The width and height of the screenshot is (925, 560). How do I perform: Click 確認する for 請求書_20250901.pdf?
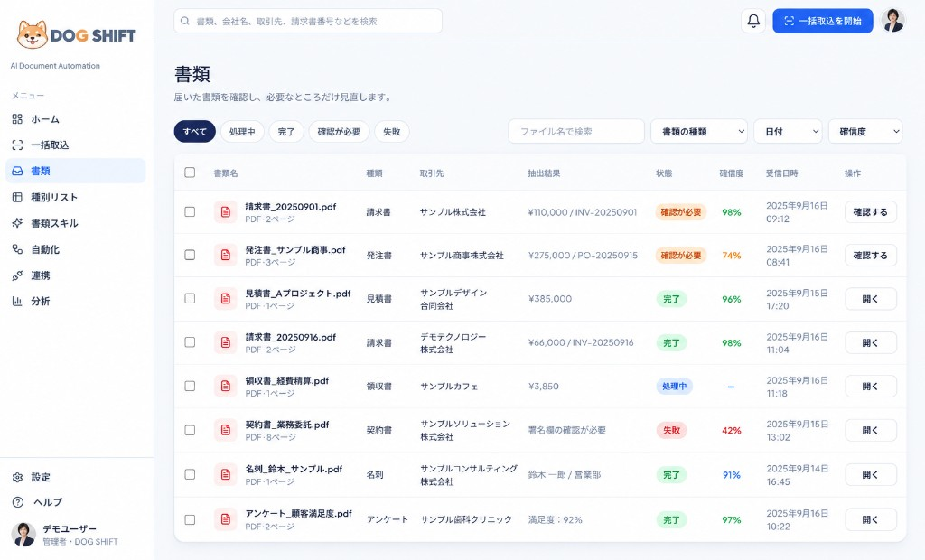click(x=871, y=212)
